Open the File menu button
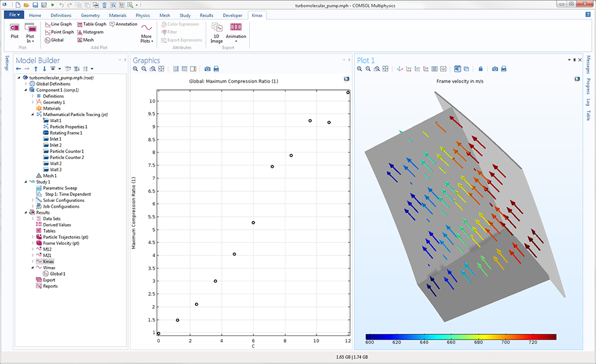The image size is (596, 364). coord(14,15)
